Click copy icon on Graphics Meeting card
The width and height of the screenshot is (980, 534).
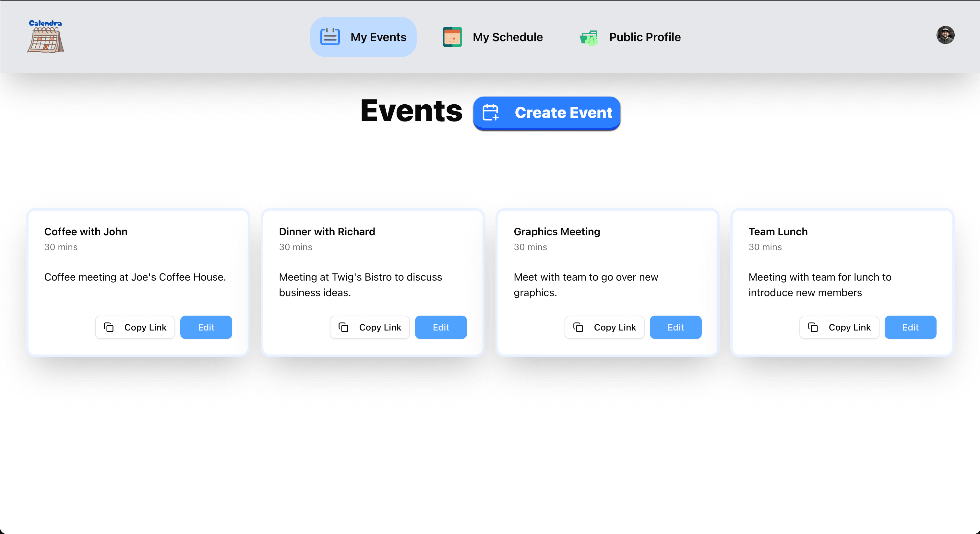click(578, 327)
